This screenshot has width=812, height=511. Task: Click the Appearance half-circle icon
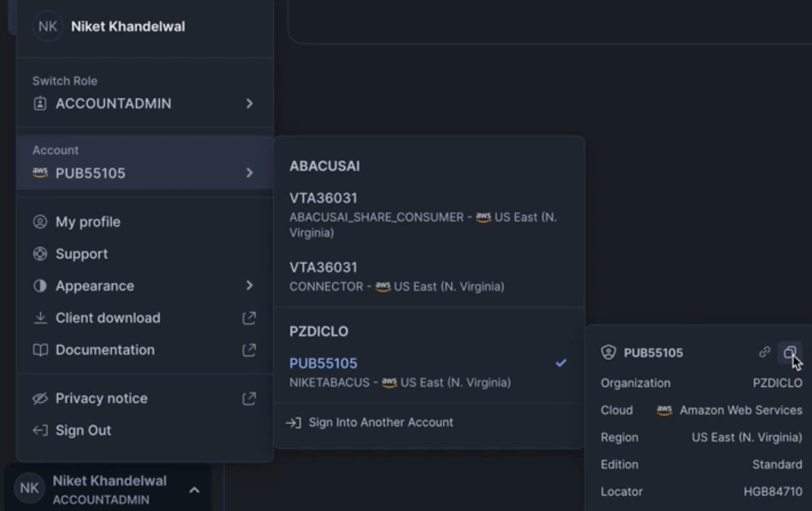click(x=40, y=286)
